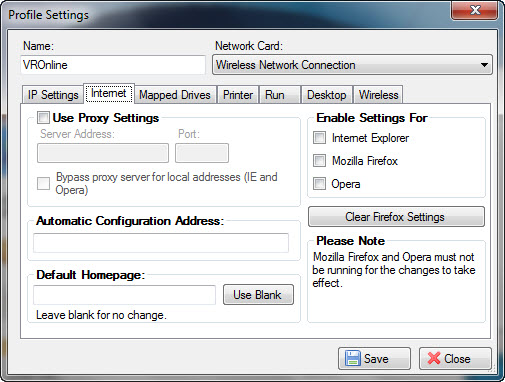The height and width of the screenshot is (382, 505).
Task: Click the Clear Firefox Settings button
Action: tap(396, 217)
